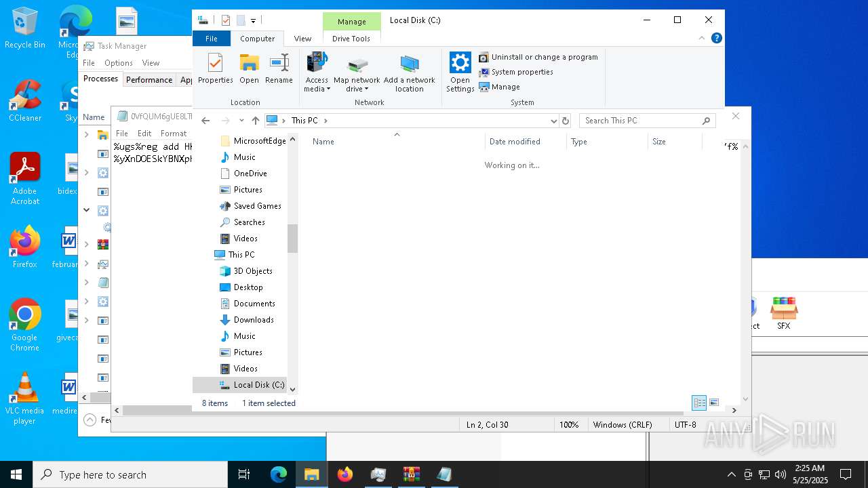The image size is (868, 488).
Task: Click the taskbar search box
Action: 130,474
